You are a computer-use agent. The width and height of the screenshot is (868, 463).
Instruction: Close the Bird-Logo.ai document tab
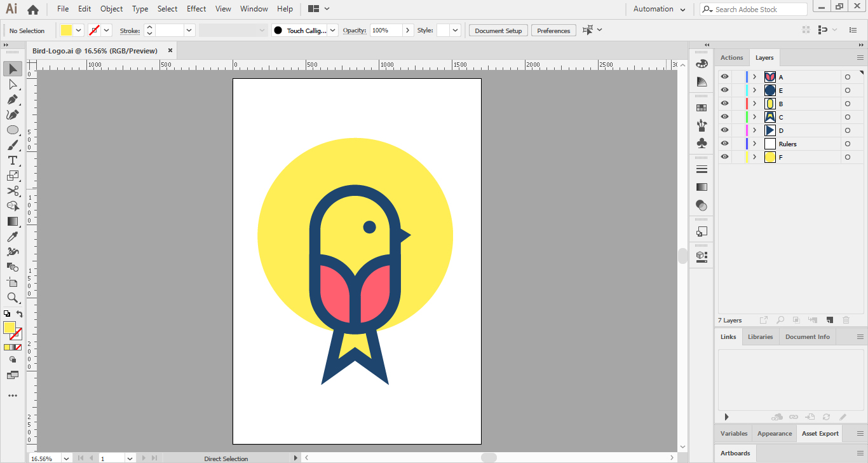tap(170, 50)
